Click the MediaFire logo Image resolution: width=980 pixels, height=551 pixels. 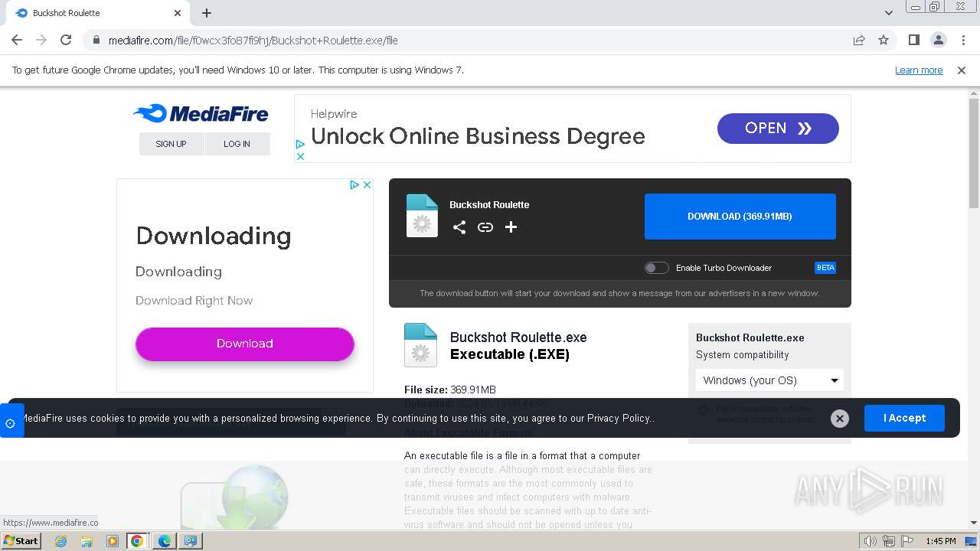pyautogui.click(x=201, y=114)
